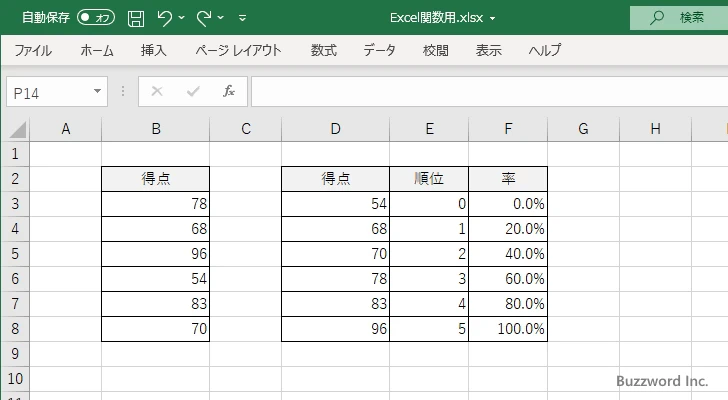Open Customize Quick Access Toolbar dropdown
The height and width of the screenshot is (400, 728).
pos(242,18)
